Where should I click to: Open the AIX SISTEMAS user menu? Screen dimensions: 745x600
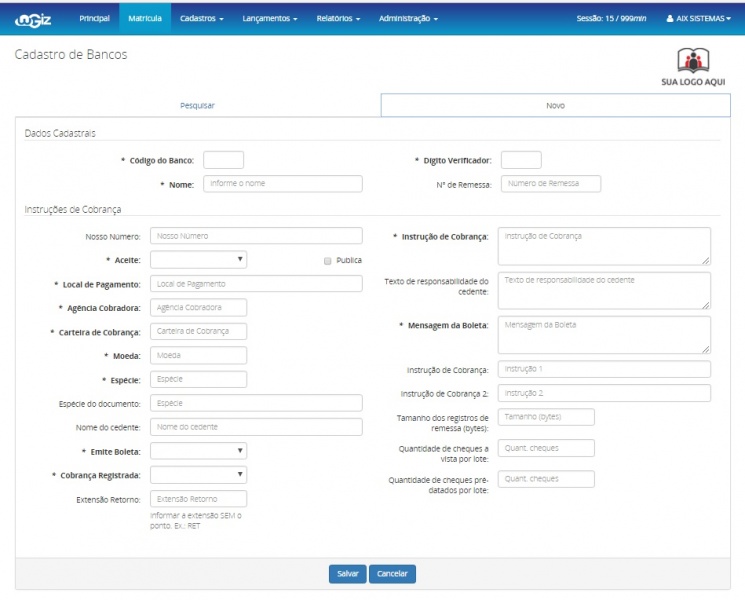coord(698,19)
